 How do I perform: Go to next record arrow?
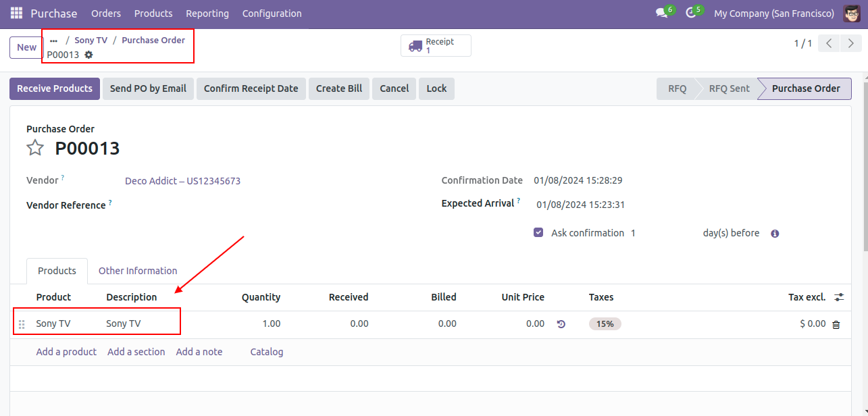click(x=851, y=44)
